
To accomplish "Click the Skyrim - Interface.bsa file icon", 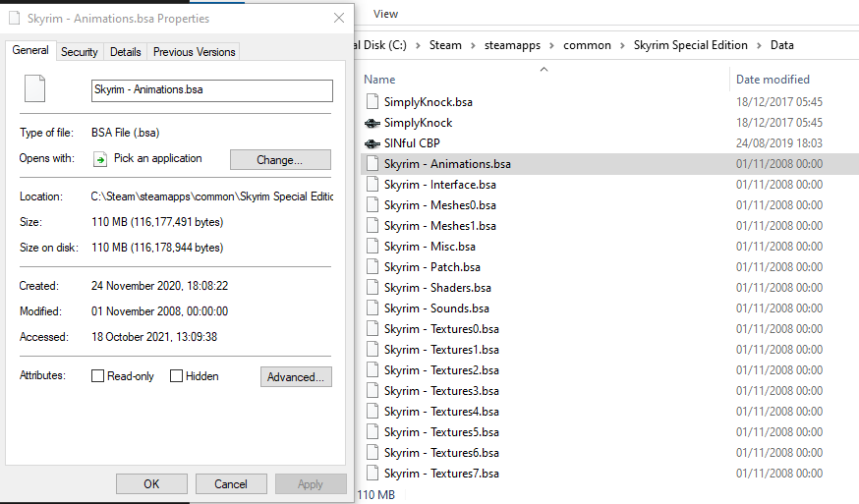I will (x=372, y=184).
